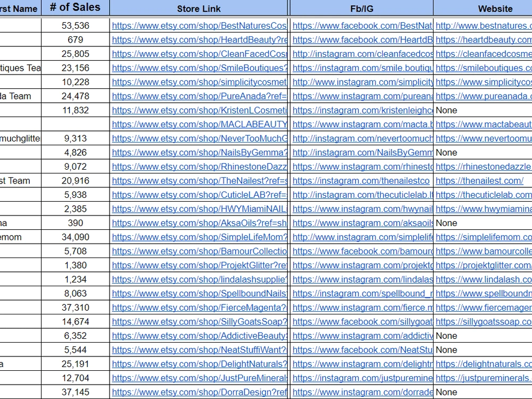Select the 'Store Link' column header
This screenshot has width=532, height=399.
point(199,9)
